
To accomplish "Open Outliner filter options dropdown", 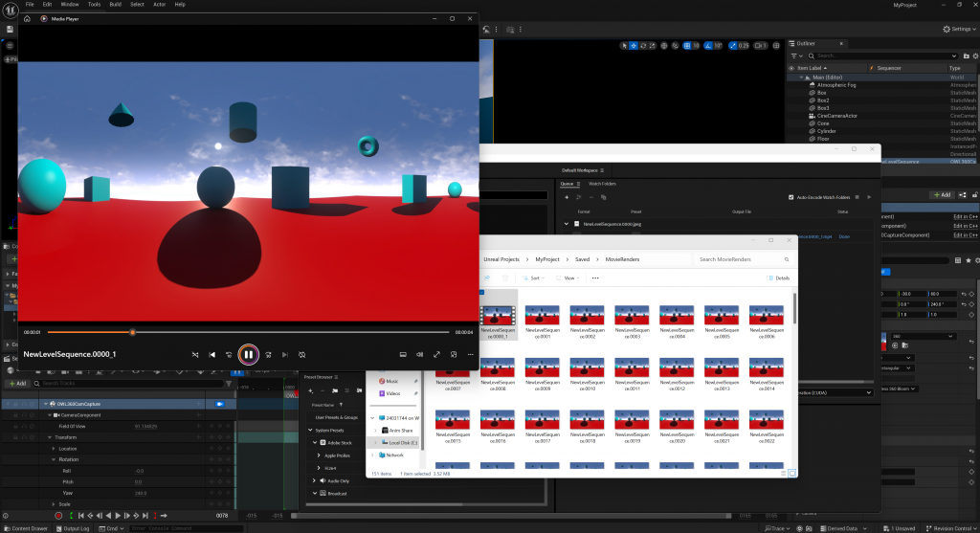I will tap(795, 56).
